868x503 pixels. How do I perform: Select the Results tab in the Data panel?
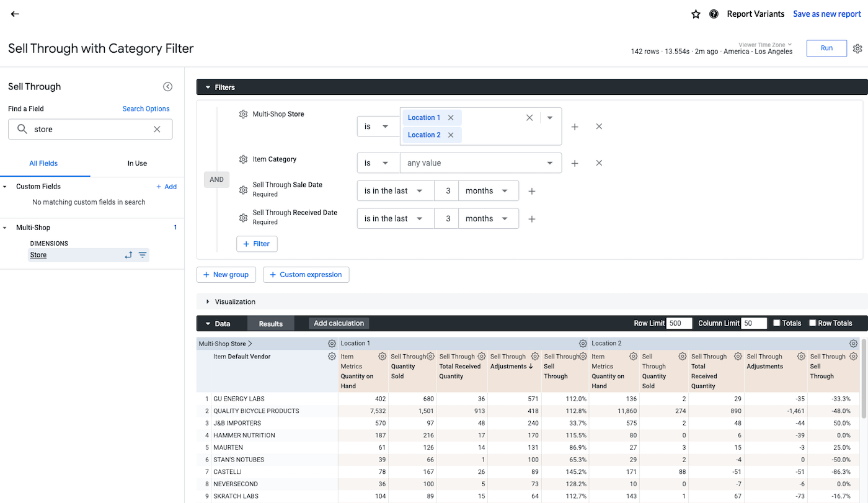271,323
